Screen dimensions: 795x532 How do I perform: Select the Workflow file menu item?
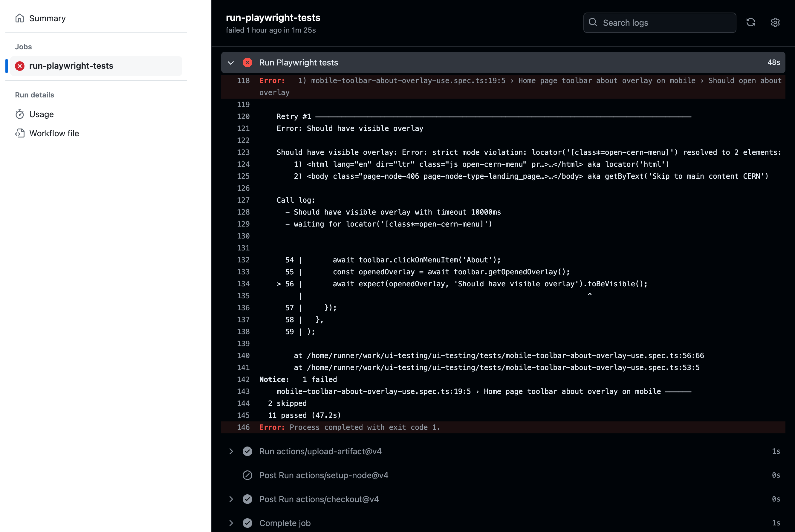[x=54, y=132]
